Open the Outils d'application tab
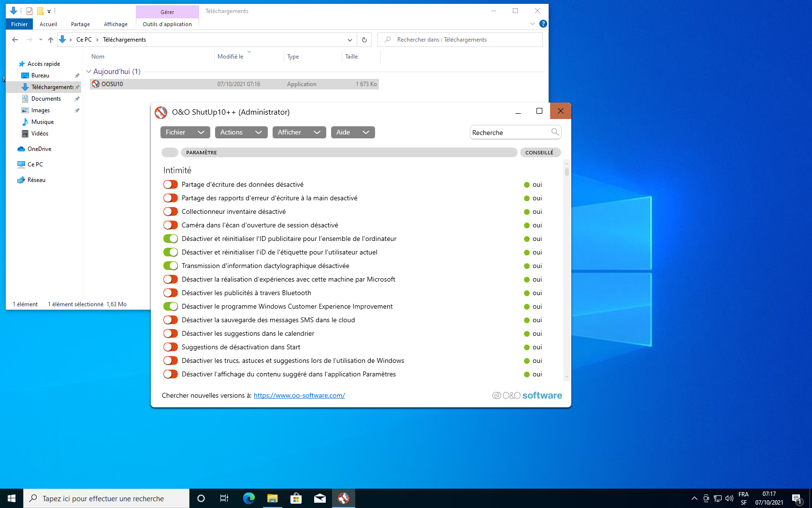 pyautogui.click(x=167, y=24)
